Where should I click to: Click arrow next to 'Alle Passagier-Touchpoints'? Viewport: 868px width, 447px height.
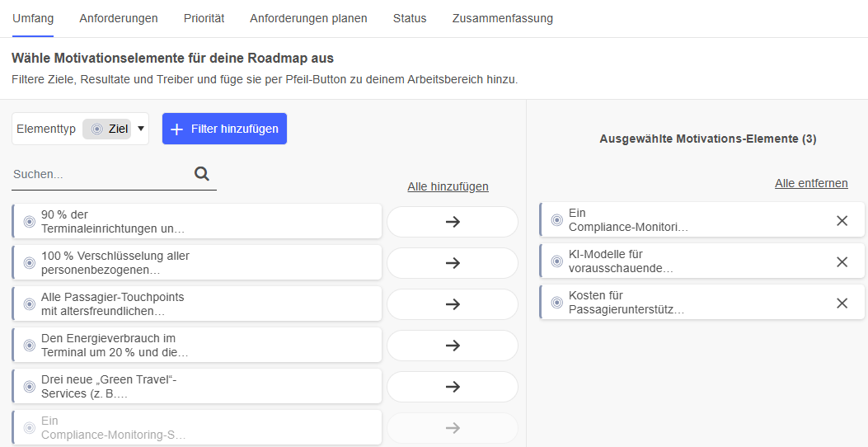pyautogui.click(x=452, y=304)
